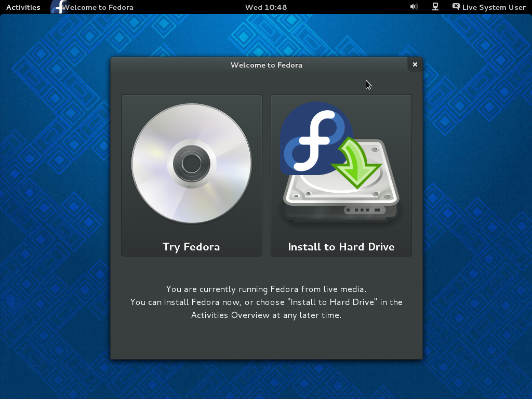532x399 pixels.
Task: Click the live media description paragraph
Action: coord(267,302)
